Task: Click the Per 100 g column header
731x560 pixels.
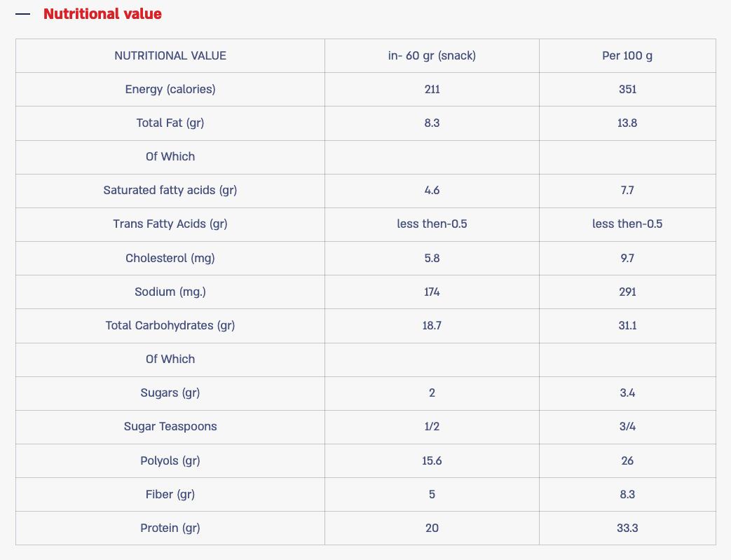Action: pos(627,55)
